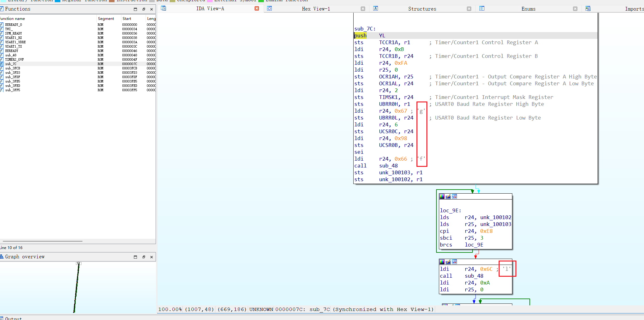Close the Hex View-1 tab
Screen dimensions: 644x320
(363, 9)
